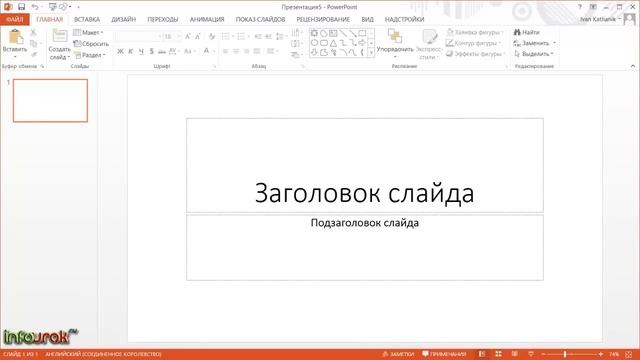
Task: Select the triangle shape in shapes gallery
Action: [333, 42]
